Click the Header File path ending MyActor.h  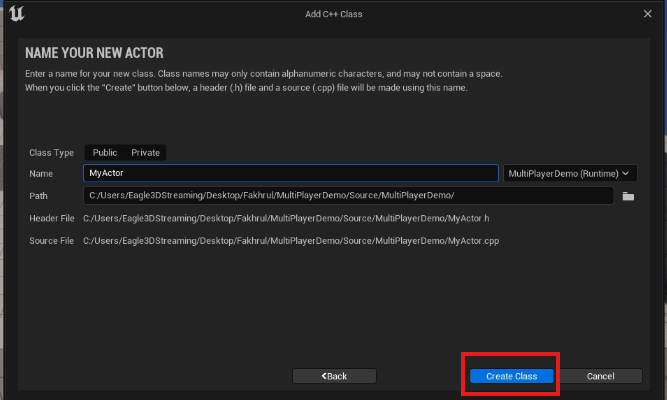tap(285, 218)
